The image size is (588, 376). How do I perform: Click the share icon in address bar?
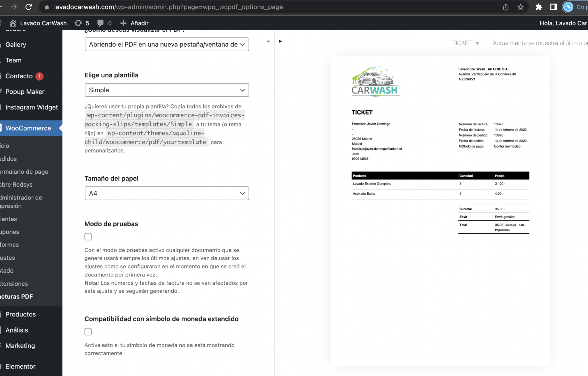506,7
